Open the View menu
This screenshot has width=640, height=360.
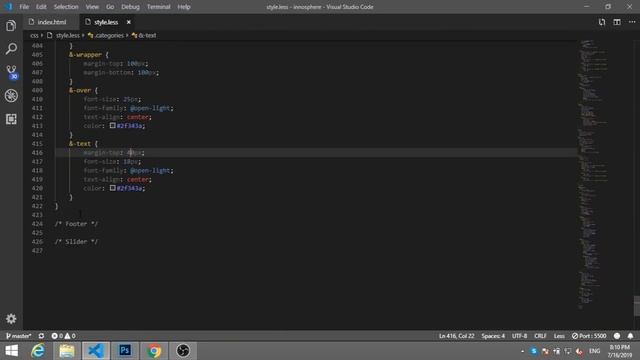pos(92,7)
